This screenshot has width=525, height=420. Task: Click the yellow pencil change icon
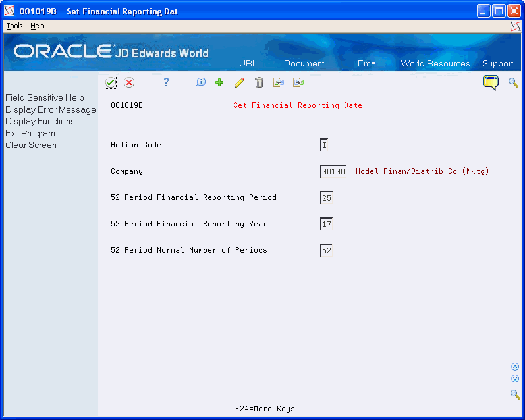click(x=239, y=82)
